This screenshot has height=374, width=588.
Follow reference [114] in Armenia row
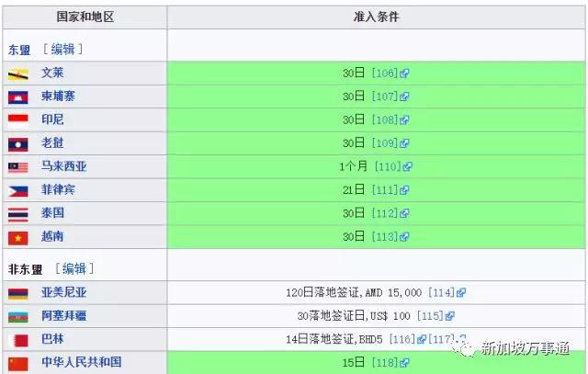click(441, 292)
